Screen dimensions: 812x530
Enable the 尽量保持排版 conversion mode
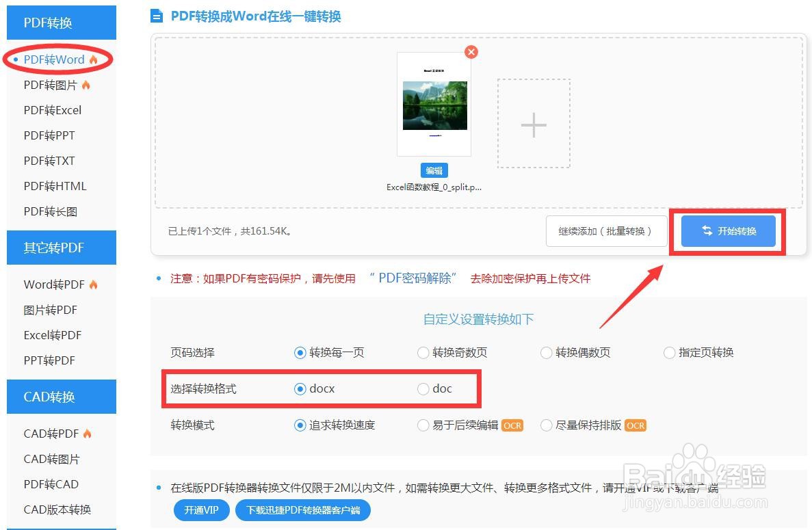click(546, 425)
